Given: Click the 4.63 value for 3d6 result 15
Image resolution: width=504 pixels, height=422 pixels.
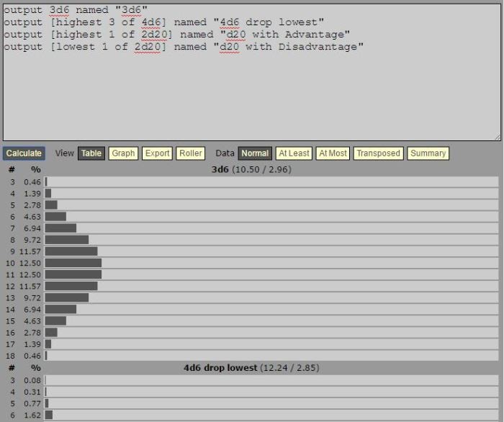Looking at the screenshot, I should pyautogui.click(x=32, y=321).
